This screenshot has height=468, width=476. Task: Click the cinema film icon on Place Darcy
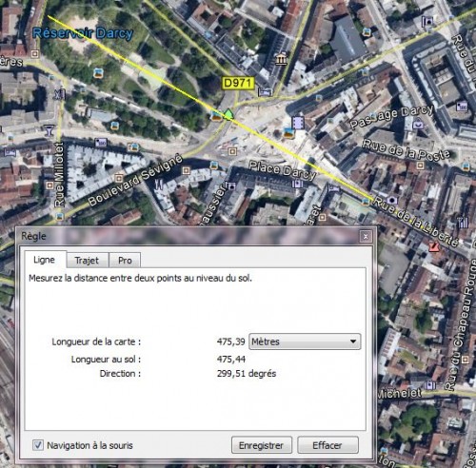pos(298,123)
